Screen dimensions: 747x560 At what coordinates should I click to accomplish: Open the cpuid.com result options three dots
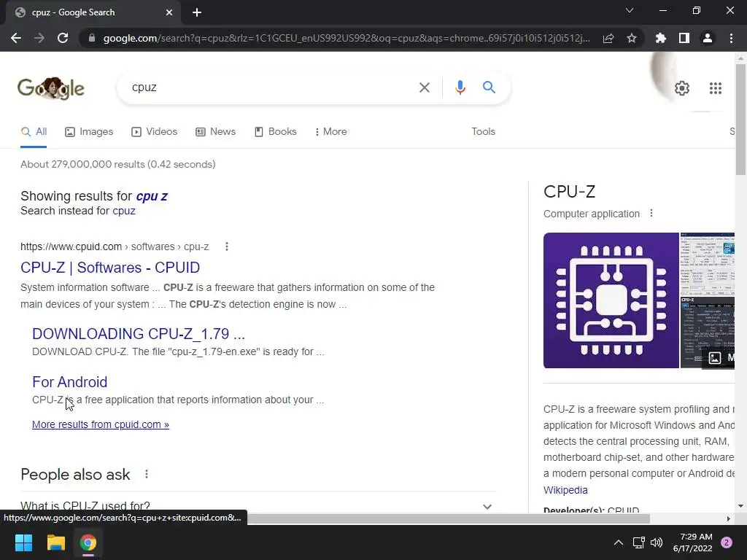click(227, 246)
